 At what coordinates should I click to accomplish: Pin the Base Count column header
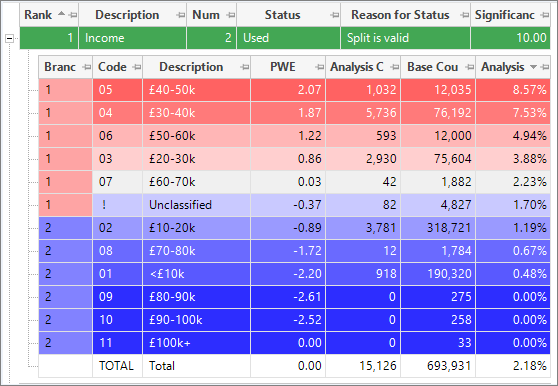(x=470, y=67)
